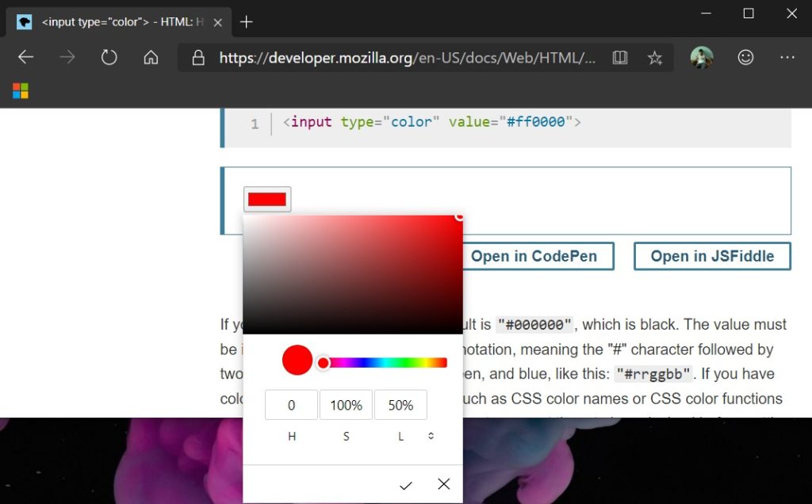Open the reading list
The height and width of the screenshot is (504, 812).
[x=619, y=57]
